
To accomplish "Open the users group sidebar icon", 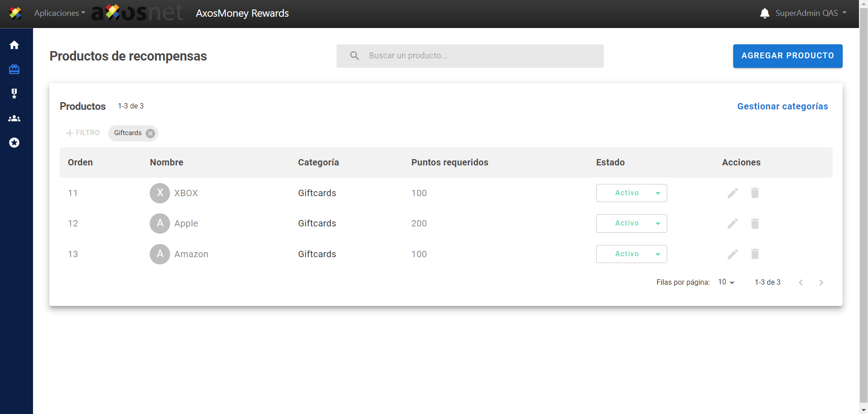I will tap(14, 118).
